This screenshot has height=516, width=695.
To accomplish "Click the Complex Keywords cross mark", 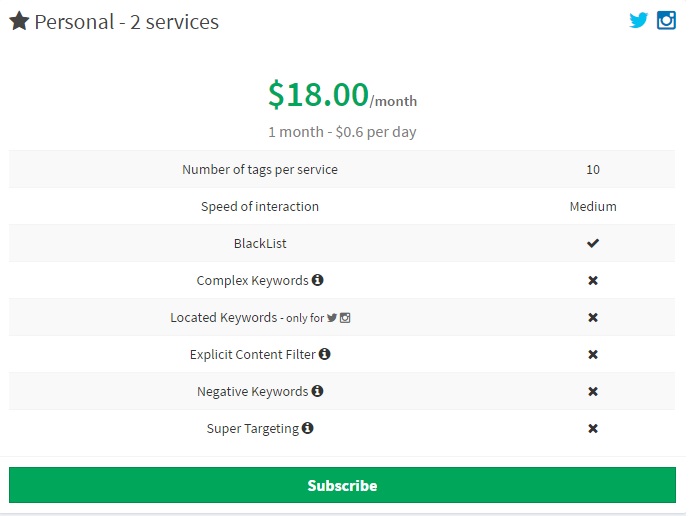I will pyautogui.click(x=593, y=281).
